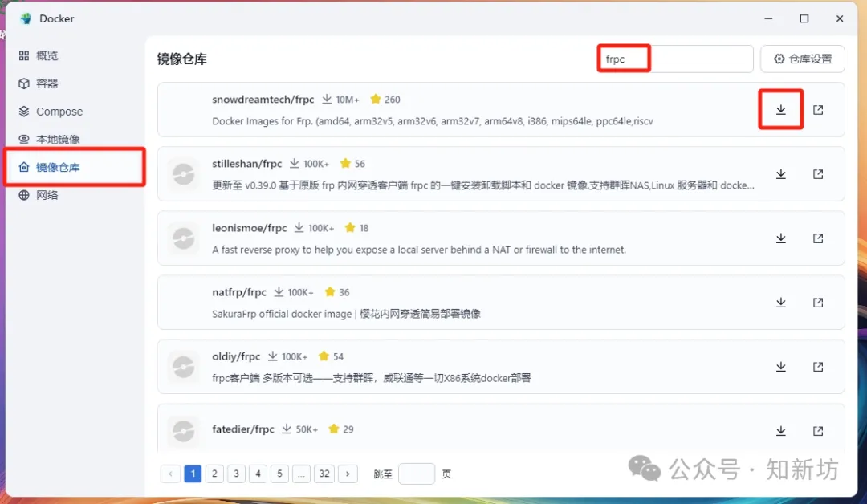
Task: Open leonismoe/frpc external link icon
Action: click(818, 238)
